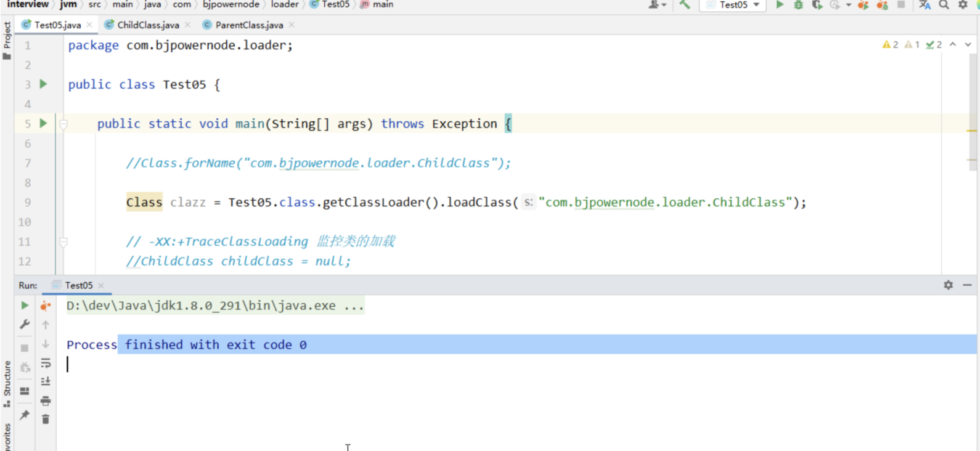The width and height of the screenshot is (980, 451).
Task: Click the highlighted 'Class' keyword on line 9
Action: coord(144,202)
